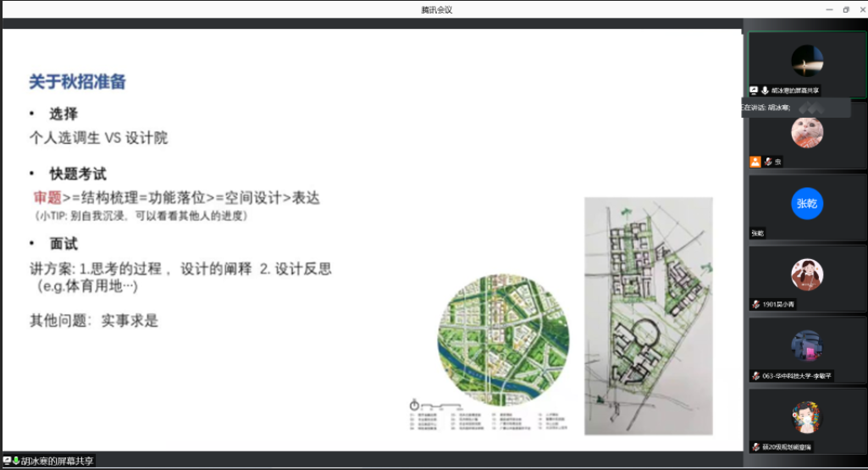
Task: Select the cat avatar participant tile
Action: [807, 132]
